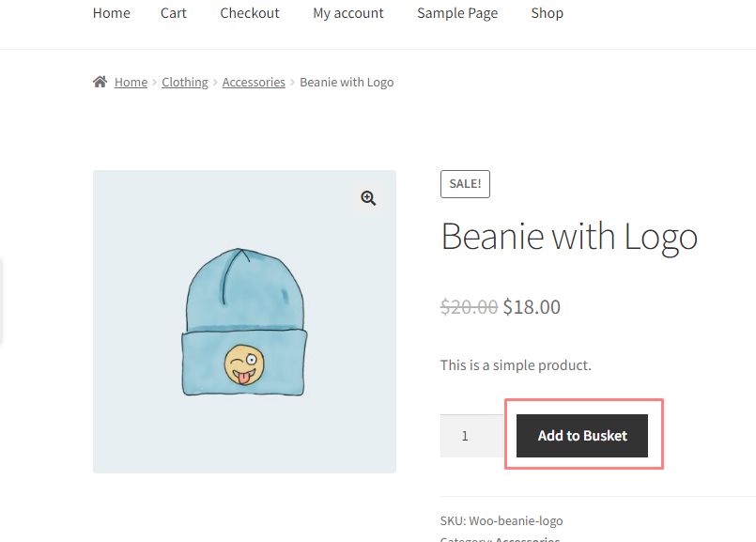Image resolution: width=756 pixels, height=542 pixels.
Task: Click the SALE! badge
Action: pyautogui.click(x=465, y=184)
